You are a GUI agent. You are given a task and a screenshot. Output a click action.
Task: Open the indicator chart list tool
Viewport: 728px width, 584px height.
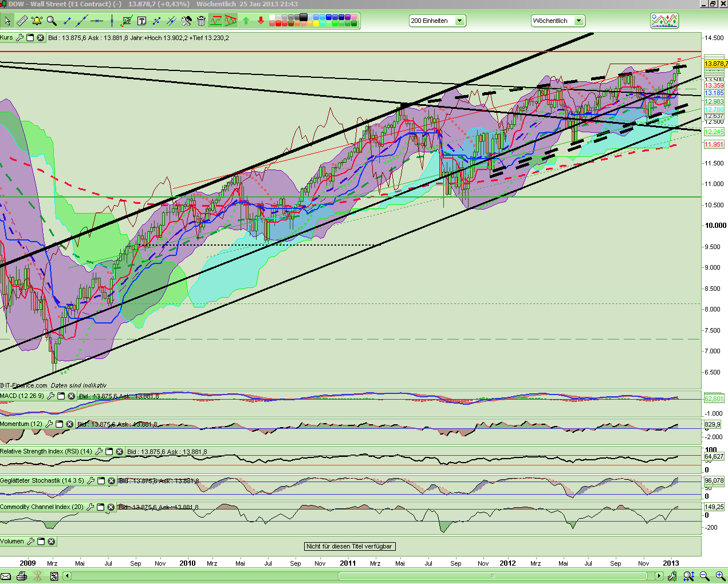click(x=127, y=21)
